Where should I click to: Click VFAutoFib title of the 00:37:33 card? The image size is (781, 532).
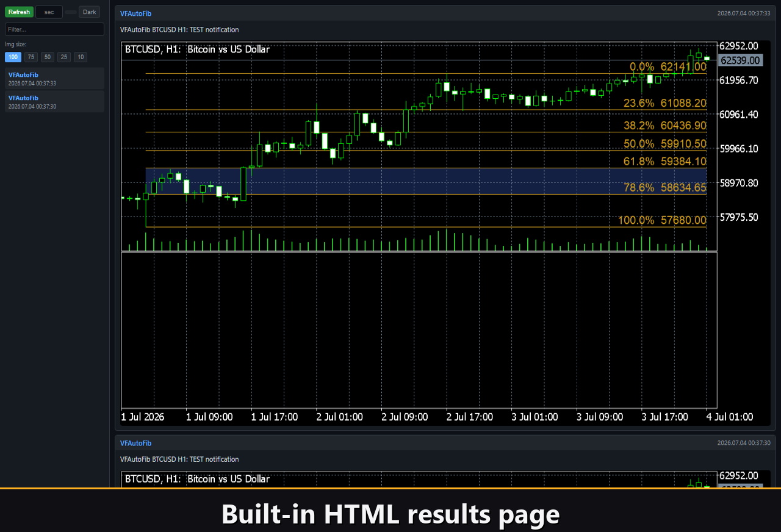click(135, 13)
